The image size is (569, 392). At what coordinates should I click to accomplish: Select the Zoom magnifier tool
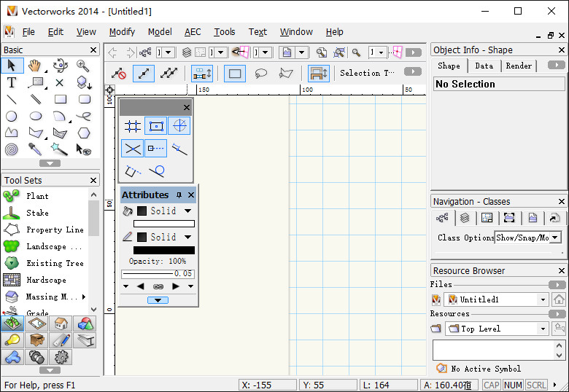83,66
